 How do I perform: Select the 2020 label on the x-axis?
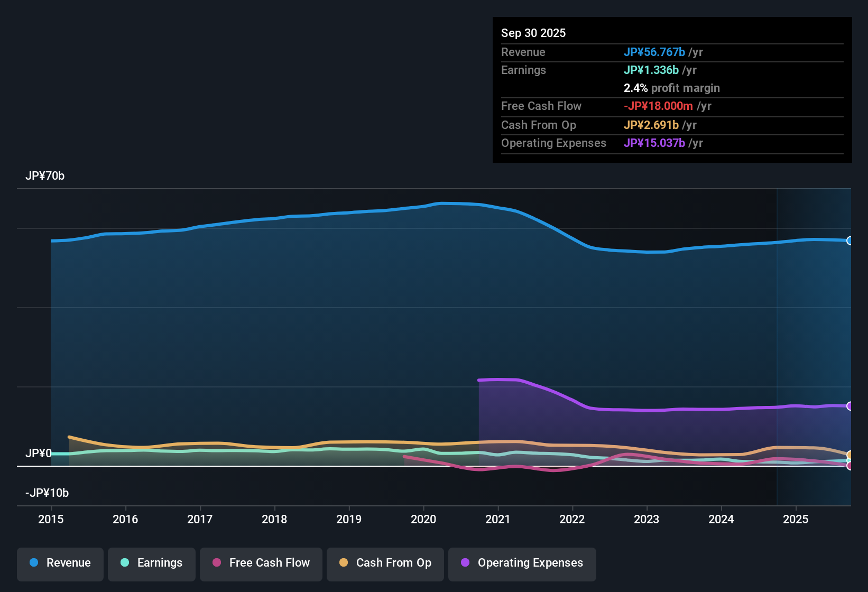[x=423, y=520]
